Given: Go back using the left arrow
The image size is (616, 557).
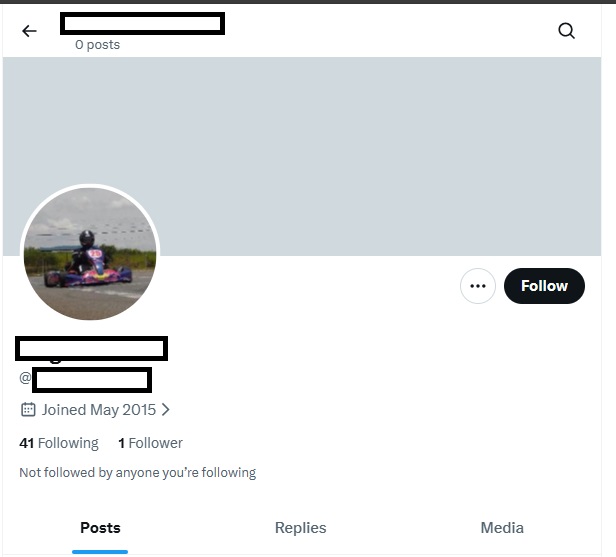Looking at the screenshot, I should coord(29,31).
